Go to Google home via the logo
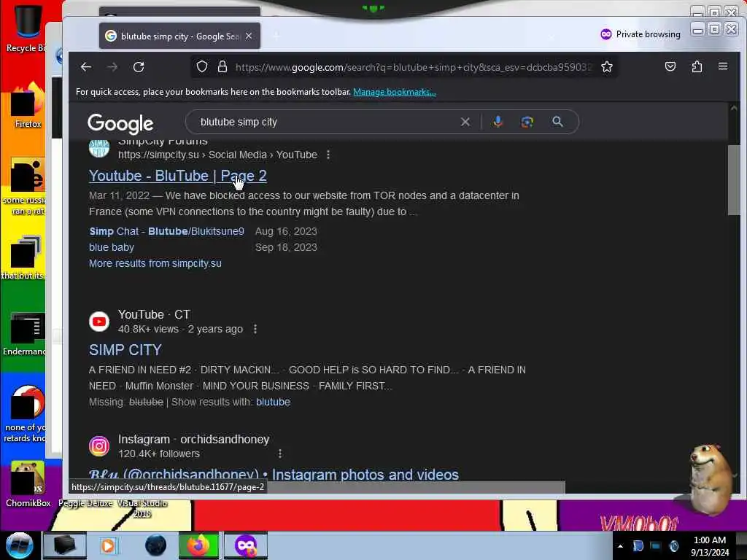The image size is (747, 560). [x=120, y=123]
